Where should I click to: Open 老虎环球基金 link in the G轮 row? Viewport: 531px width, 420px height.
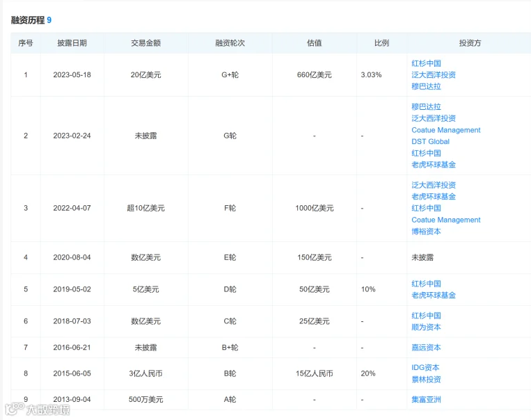(x=434, y=165)
